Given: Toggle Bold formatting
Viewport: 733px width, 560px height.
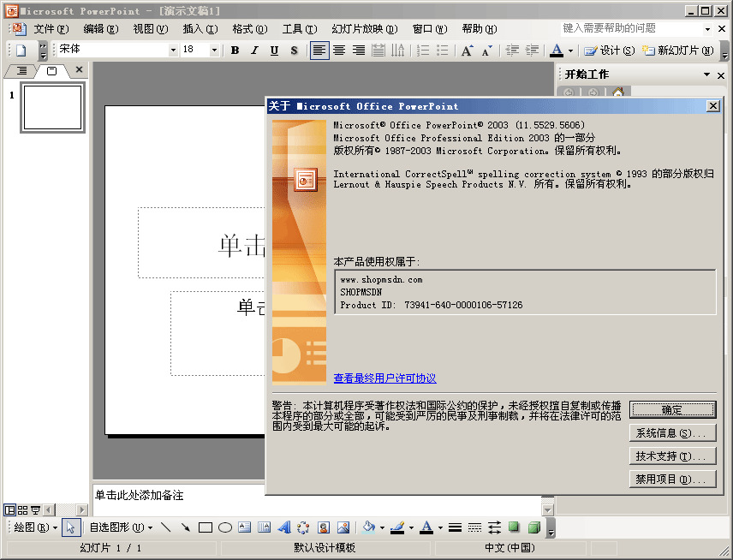Looking at the screenshot, I should tap(235, 50).
